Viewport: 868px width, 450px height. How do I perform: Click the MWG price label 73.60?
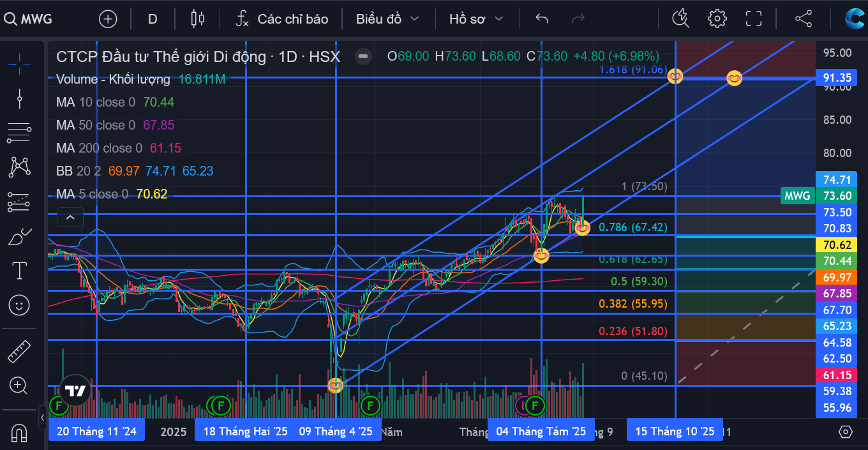818,195
